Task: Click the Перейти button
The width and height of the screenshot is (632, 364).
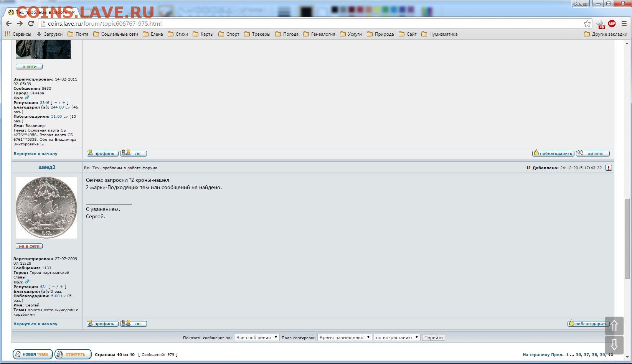Action: (434, 338)
